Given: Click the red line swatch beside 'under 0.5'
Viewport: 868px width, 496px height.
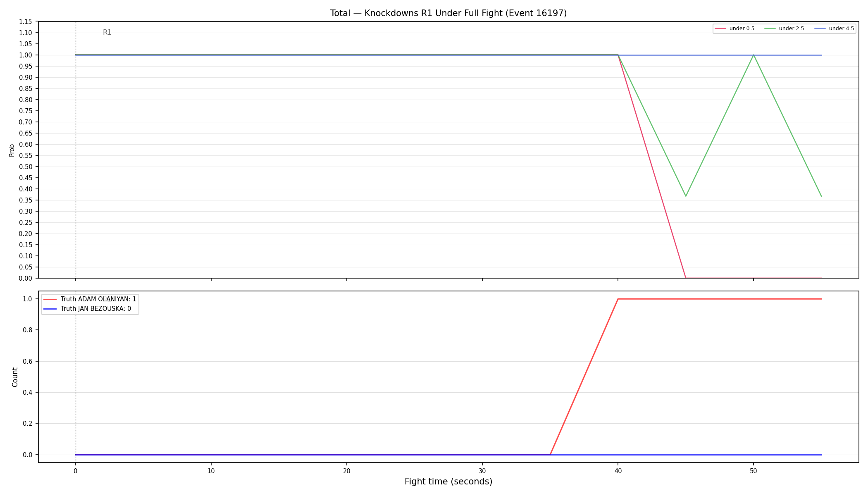Looking at the screenshot, I should pyautogui.click(x=720, y=29).
